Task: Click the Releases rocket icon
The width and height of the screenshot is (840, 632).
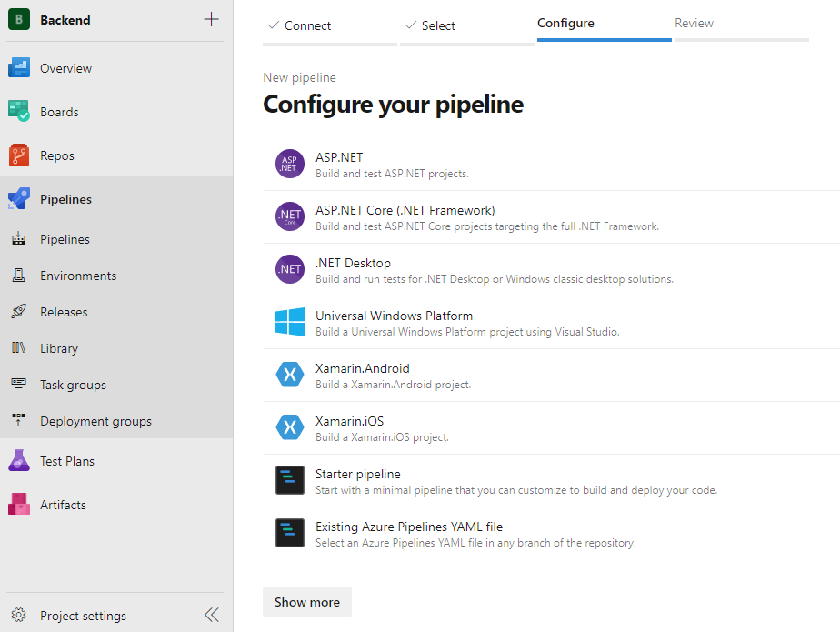Action: [19, 312]
